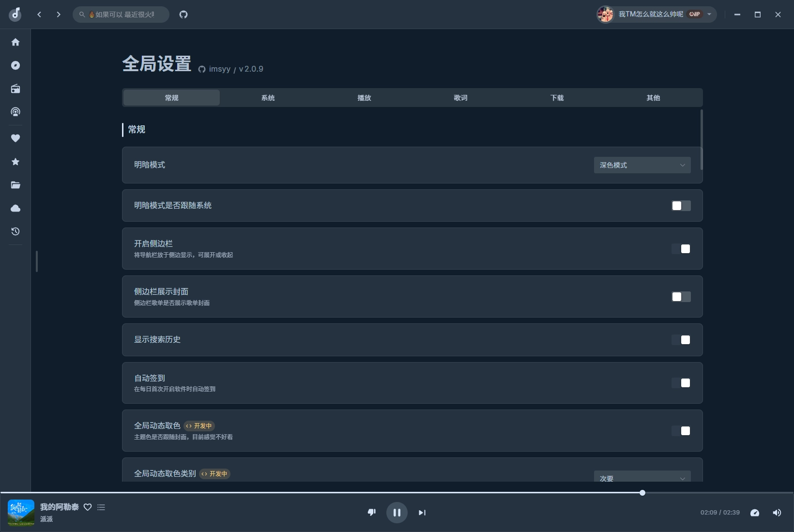This screenshot has height=532, width=794.
Task: Open the podcast icon in sidebar
Action: coord(15,112)
